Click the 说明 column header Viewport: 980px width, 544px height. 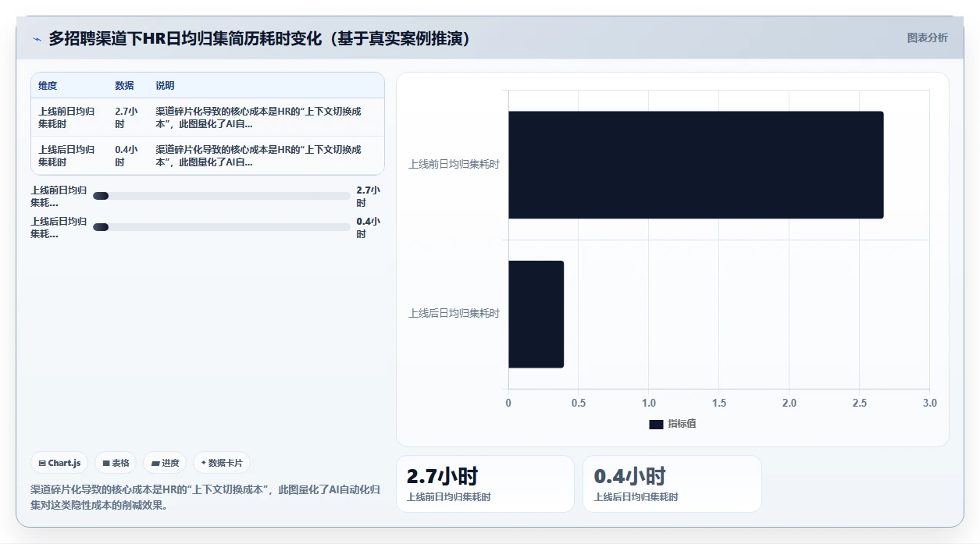(165, 86)
